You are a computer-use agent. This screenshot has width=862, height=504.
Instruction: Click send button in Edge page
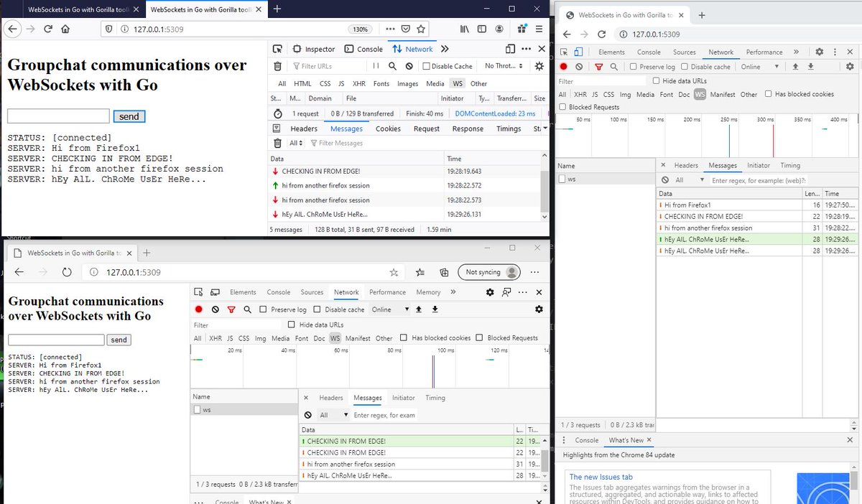[119, 340]
